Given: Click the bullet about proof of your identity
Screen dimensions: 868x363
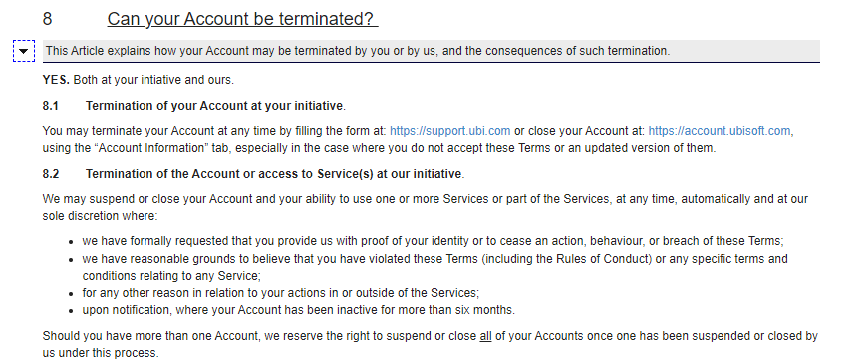Looking at the screenshot, I should click(433, 241).
